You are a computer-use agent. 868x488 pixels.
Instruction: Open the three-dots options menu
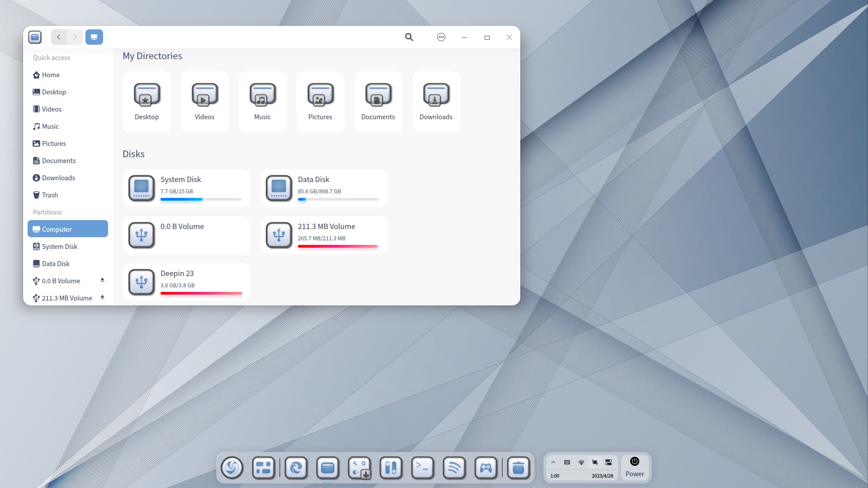(441, 37)
